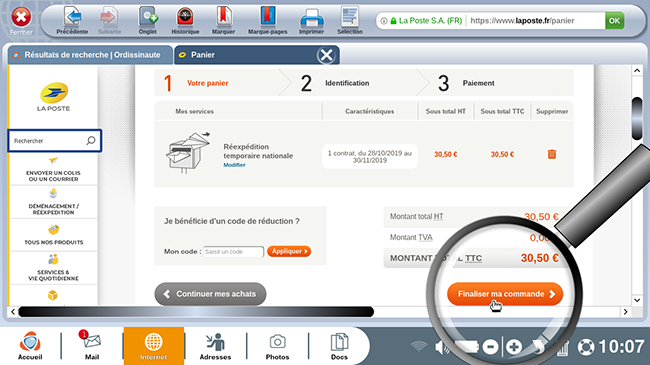Click the Wi-Fi status icon

(x=419, y=346)
